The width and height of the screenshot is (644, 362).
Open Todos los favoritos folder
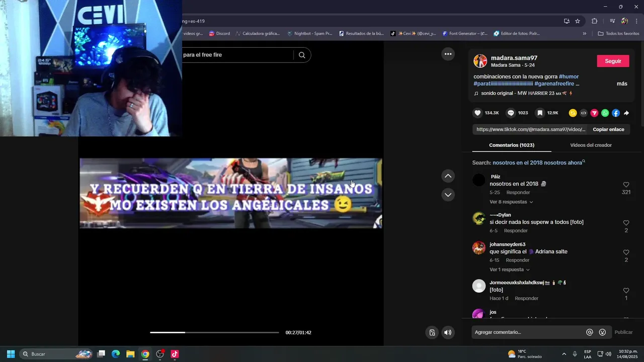click(618, 34)
